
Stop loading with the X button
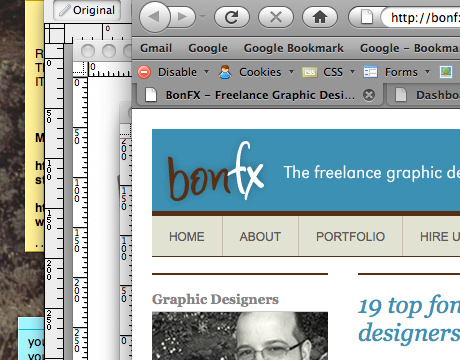pos(276,17)
